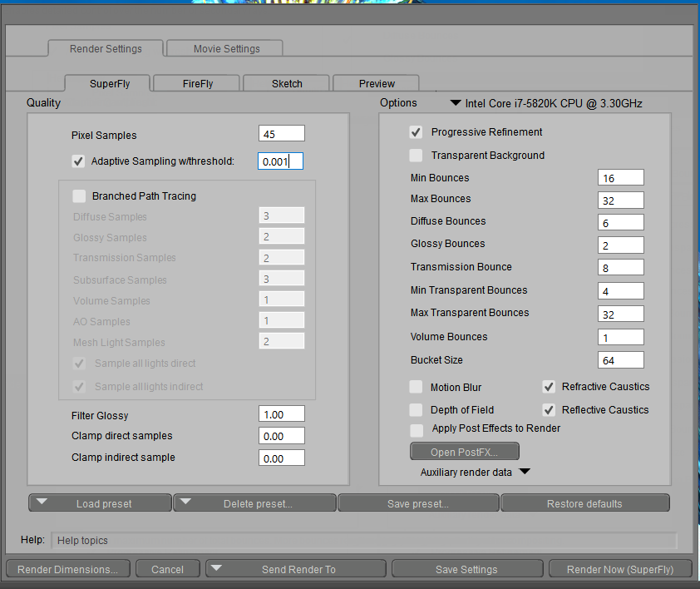Click the Save preset button

click(418, 503)
